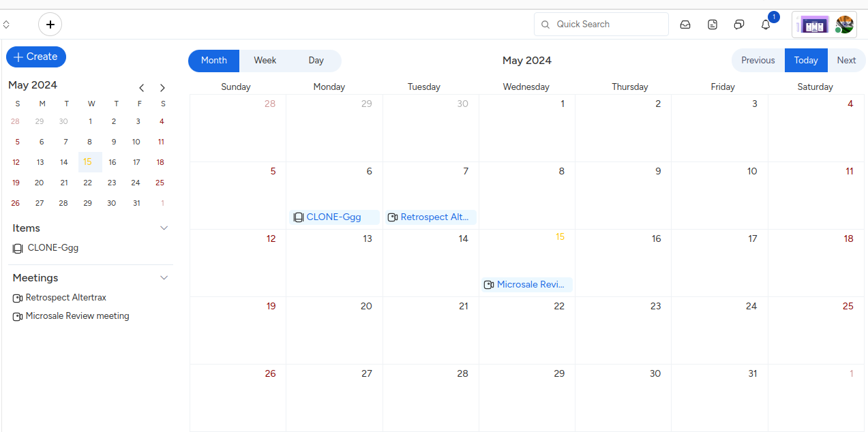The height and width of the screenshot is (432, 868).
Task: Open the inbox tray icon
Action: [x=685, y=25]
